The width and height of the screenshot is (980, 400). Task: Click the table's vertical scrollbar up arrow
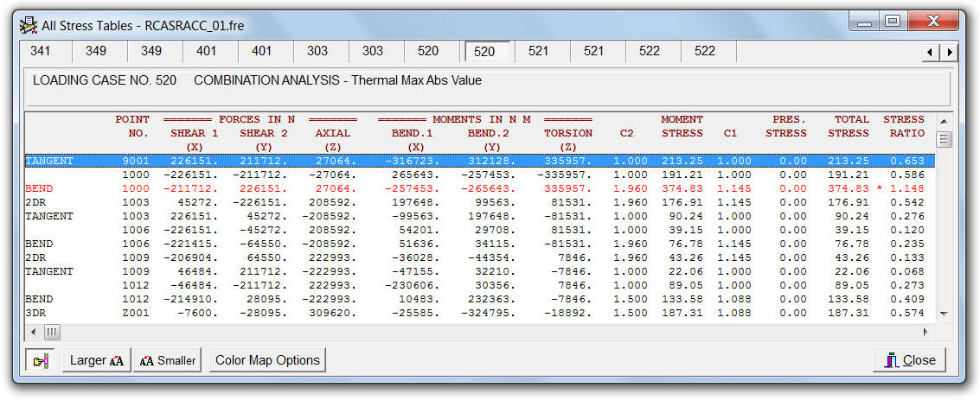(x=944, y=122)
